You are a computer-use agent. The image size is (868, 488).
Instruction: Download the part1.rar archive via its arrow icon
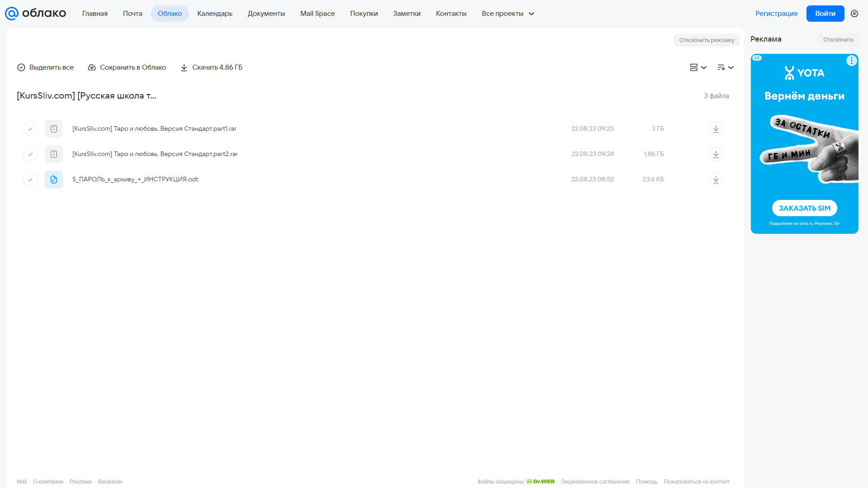tap(716, 129)
